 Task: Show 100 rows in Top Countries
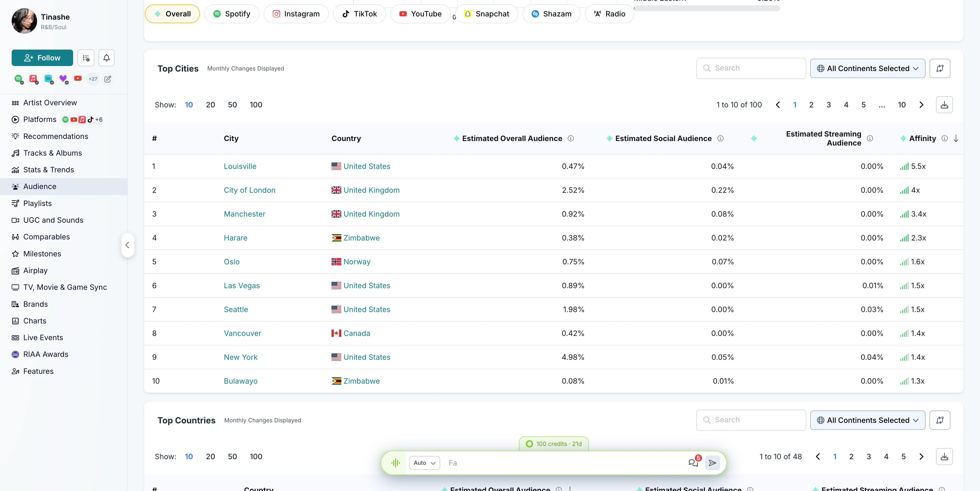click(256, 457)
